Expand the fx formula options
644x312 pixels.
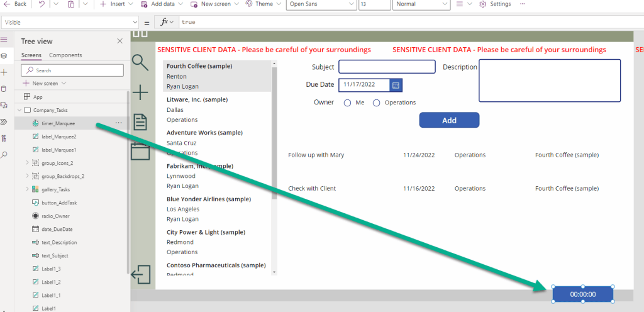click(x=167, y=22)
